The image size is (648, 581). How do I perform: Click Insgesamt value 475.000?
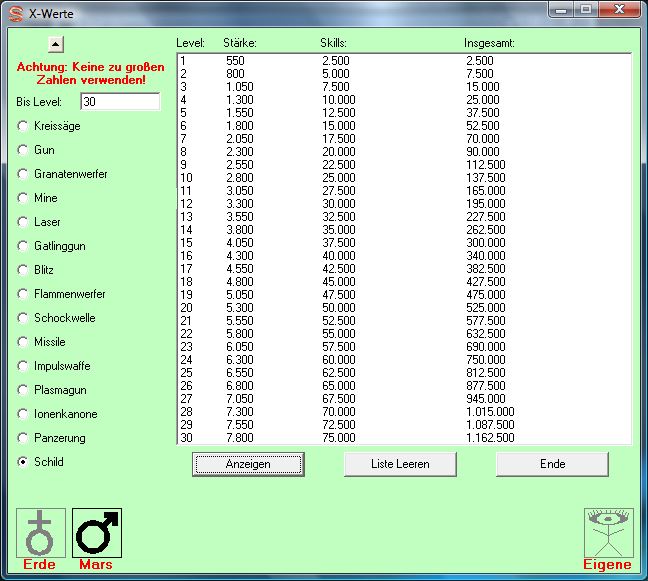[486, 295]
